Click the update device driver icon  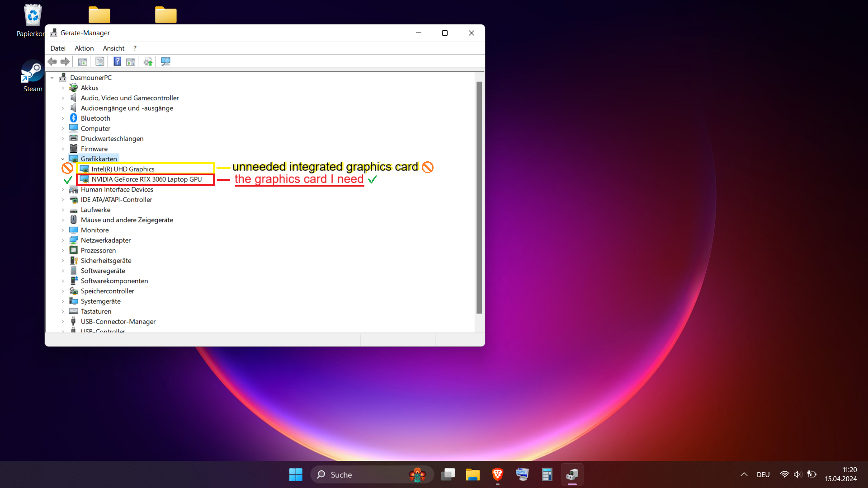[148, 62]
